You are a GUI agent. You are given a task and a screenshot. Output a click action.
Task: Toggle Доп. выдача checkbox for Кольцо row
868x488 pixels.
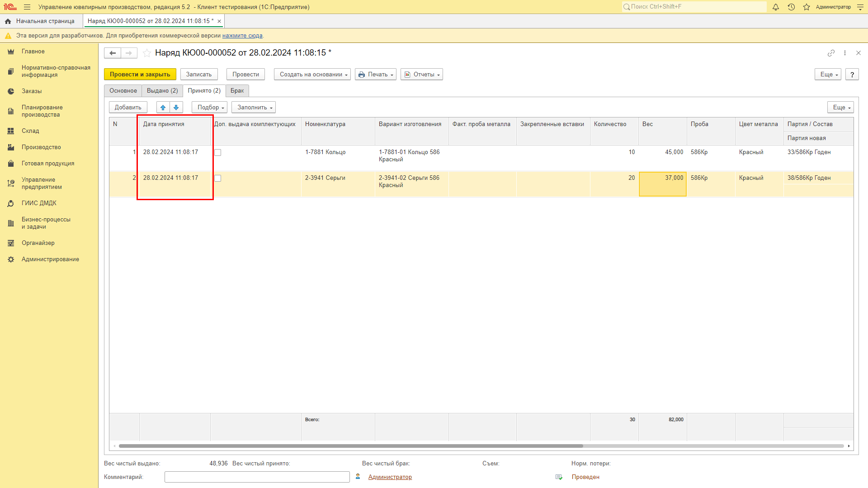click(218, 153)
